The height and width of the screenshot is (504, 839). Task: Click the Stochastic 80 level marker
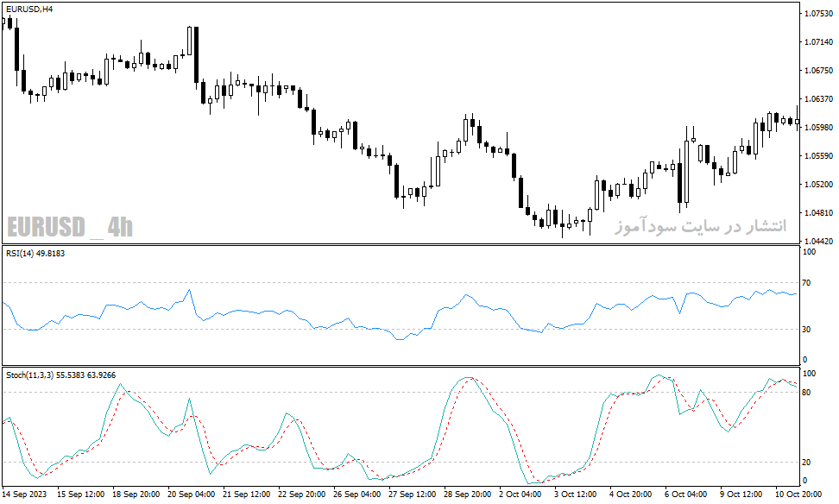coord(807,392)
